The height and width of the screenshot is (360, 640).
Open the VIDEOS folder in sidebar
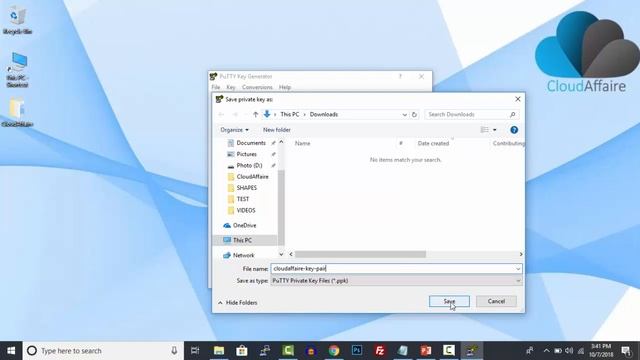click(246, 210)
